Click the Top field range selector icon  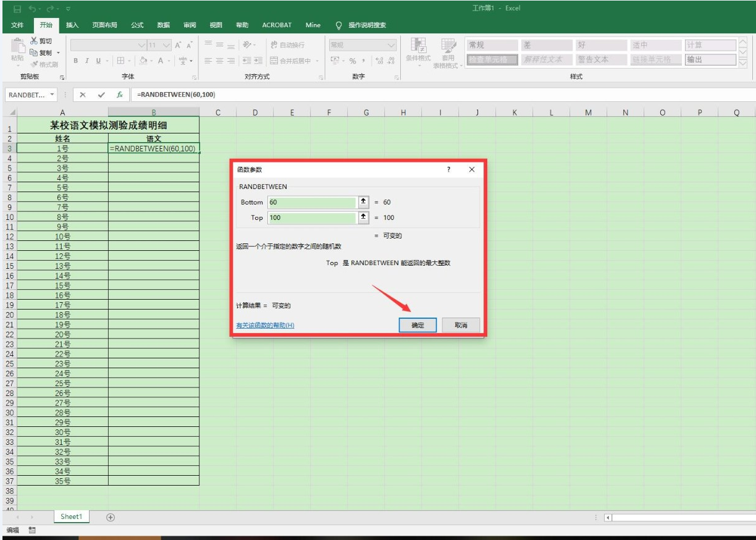tap(364, 217)
